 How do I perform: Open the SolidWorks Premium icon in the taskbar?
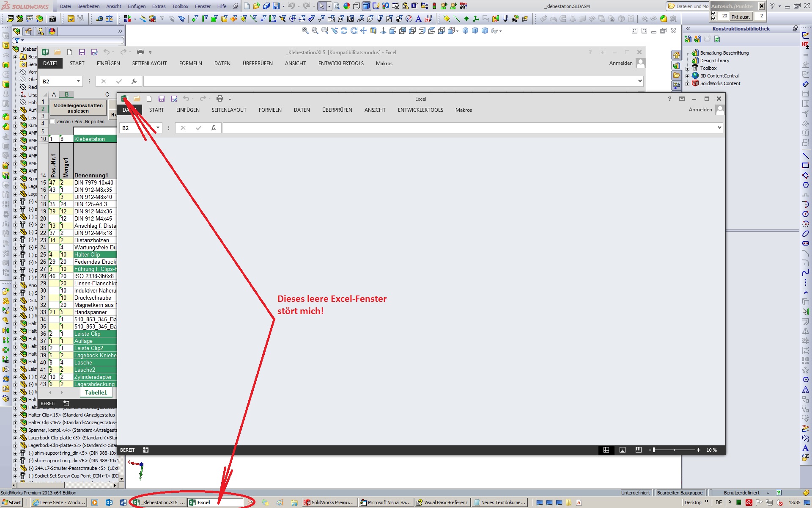(329, 502)
